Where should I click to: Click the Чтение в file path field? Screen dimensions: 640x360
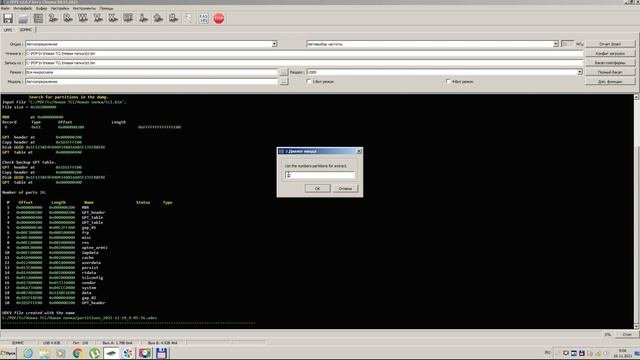pyautogui.click(x=304, y=53)
